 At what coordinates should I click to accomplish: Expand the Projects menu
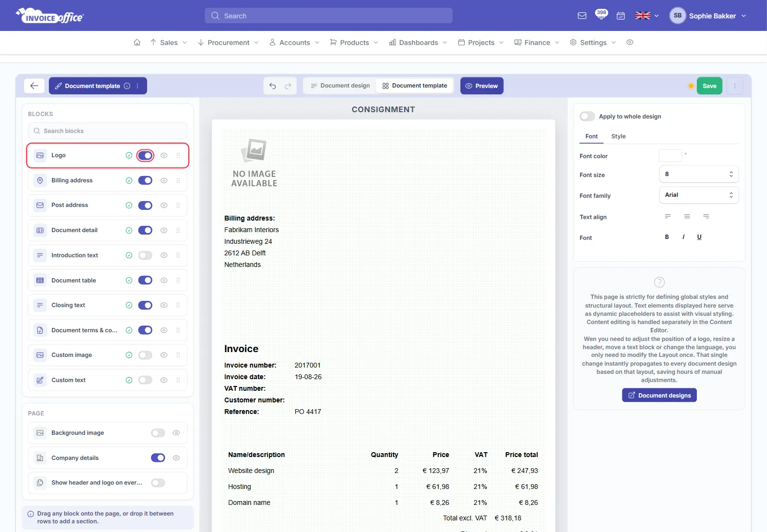pos(481,43)
